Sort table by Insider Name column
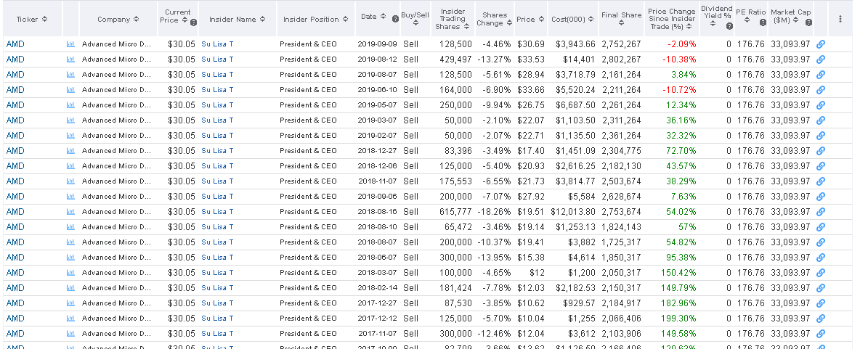 237,20
